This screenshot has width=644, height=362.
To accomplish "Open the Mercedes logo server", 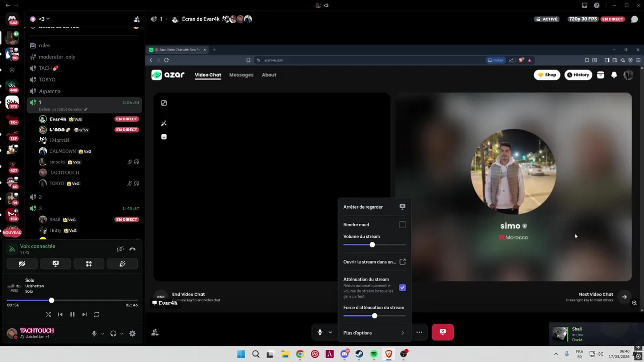I will [x=12, y=70].
